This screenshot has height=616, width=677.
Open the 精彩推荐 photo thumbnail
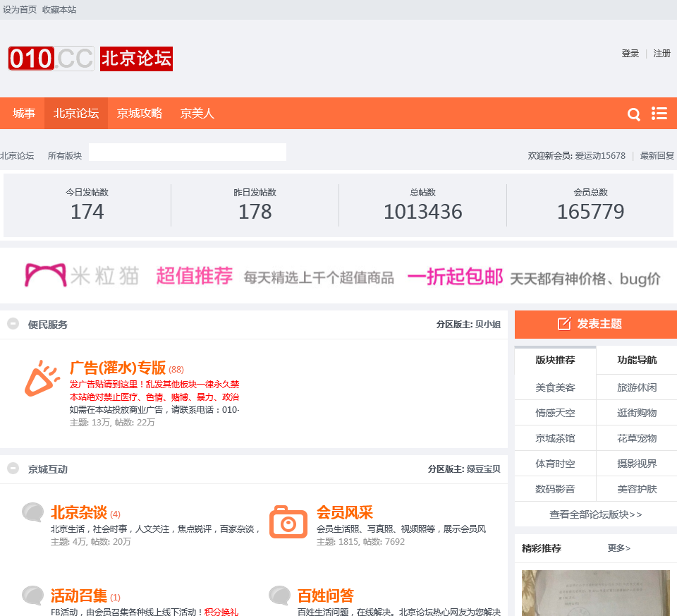click(596, 593)
